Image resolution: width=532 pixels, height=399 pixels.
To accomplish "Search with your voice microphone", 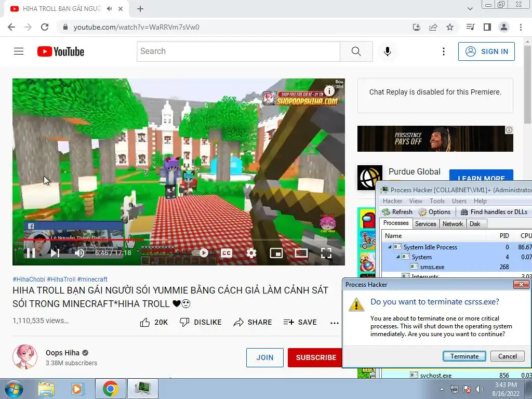I will click(388, 51).
